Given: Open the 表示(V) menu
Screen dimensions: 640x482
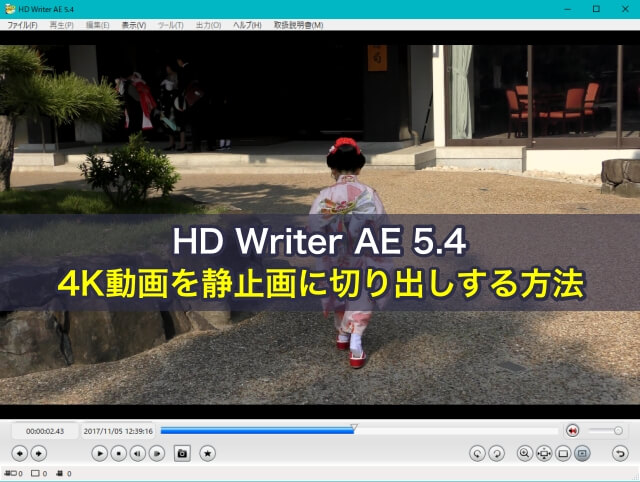Looking at the screenshot, I should click(134, 25).
